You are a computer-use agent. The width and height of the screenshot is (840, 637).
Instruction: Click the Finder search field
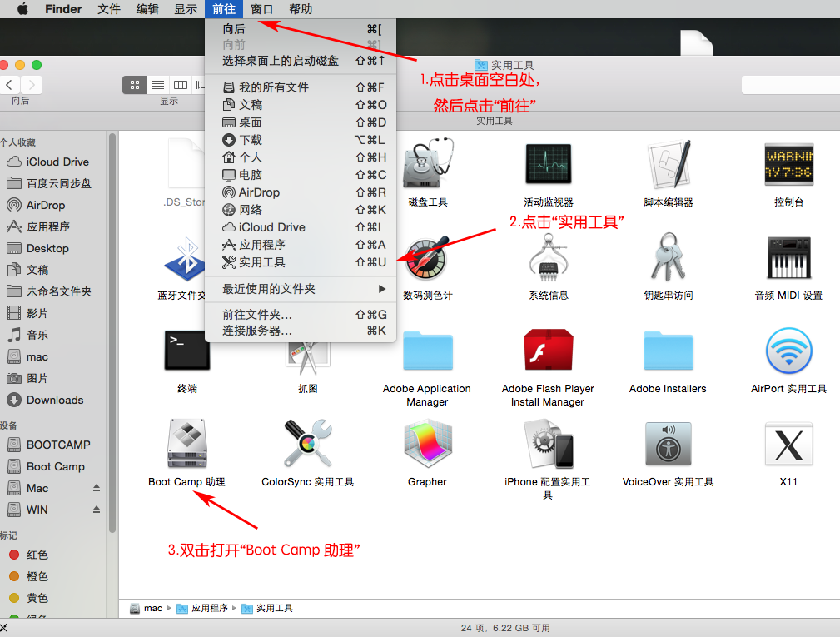[x=791, y=85]
